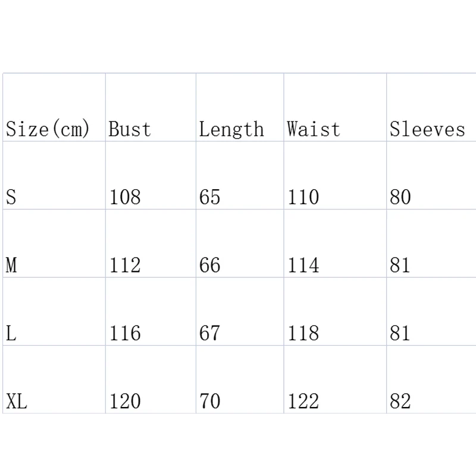This screenshot has height=476, width=476.
Task: Select bust value 108 cell
Action: (125, 197)
